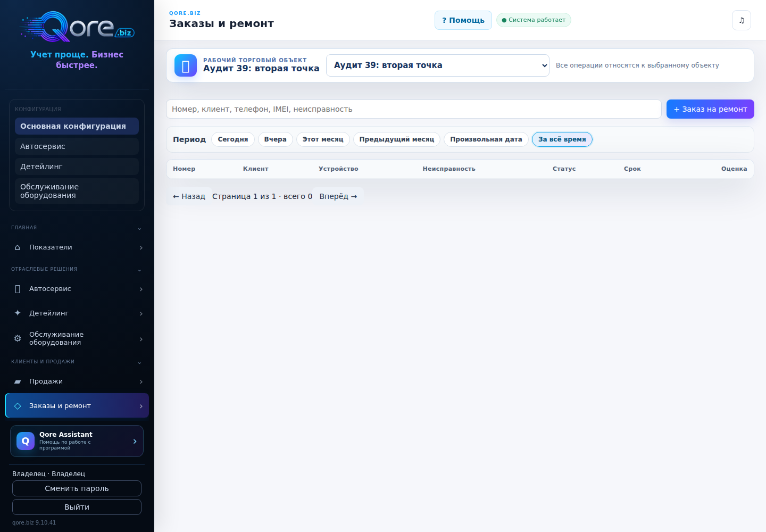The width and height of the screenshot is (766, 532).
Task: Click the Qore.biz logo
Action: pyautogui.click(x=77, y=27)
